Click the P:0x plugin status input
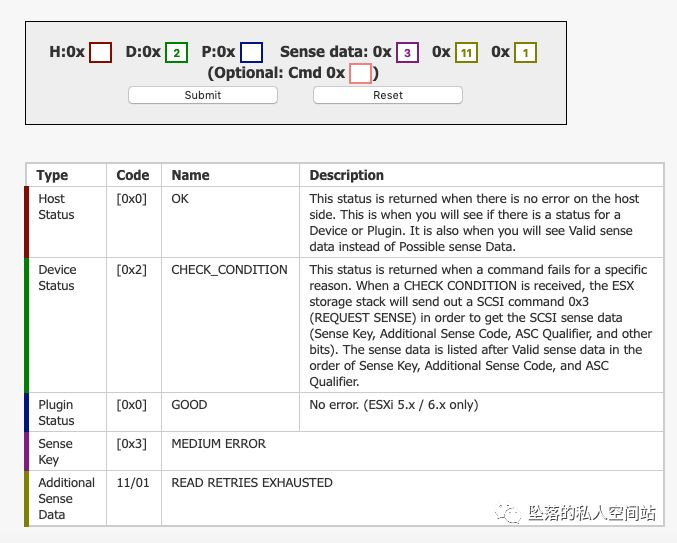The image size is (677, 543). 252,52
